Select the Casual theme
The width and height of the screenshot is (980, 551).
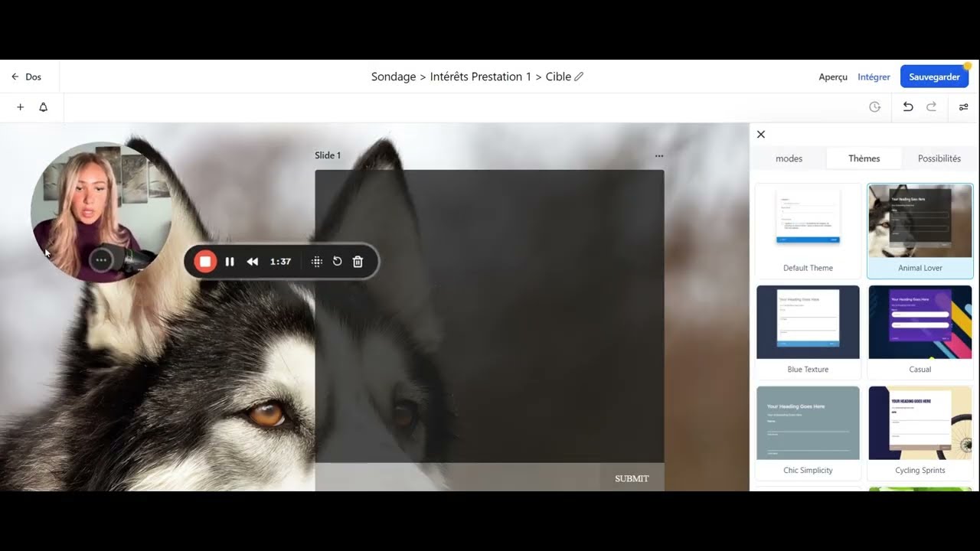pyautogui.click(x=920, y=332)
